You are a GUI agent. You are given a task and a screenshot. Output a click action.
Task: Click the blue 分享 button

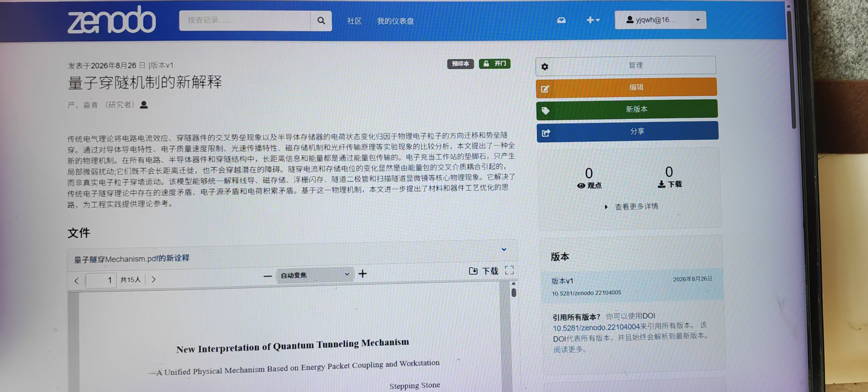pyautogui.click(x=627, y=131)
